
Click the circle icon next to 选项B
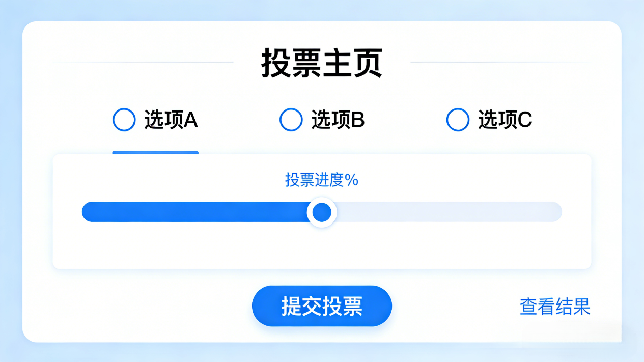click(x=291, y=120)
